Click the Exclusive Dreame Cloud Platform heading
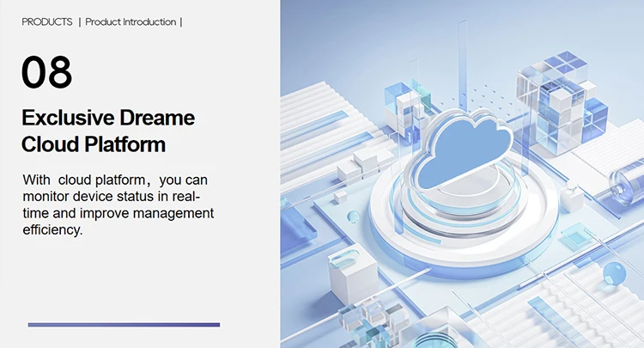The width and height of the screenshot is (644, 348). click(x=108, y=131)
